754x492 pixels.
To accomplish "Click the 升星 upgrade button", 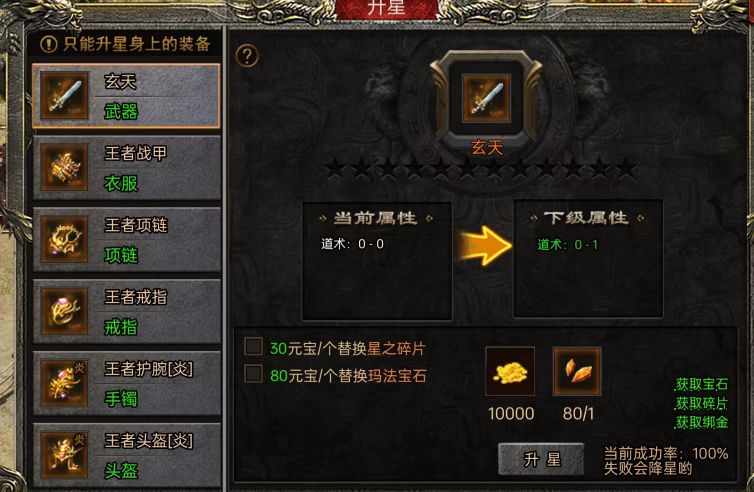I will point(541,459).
